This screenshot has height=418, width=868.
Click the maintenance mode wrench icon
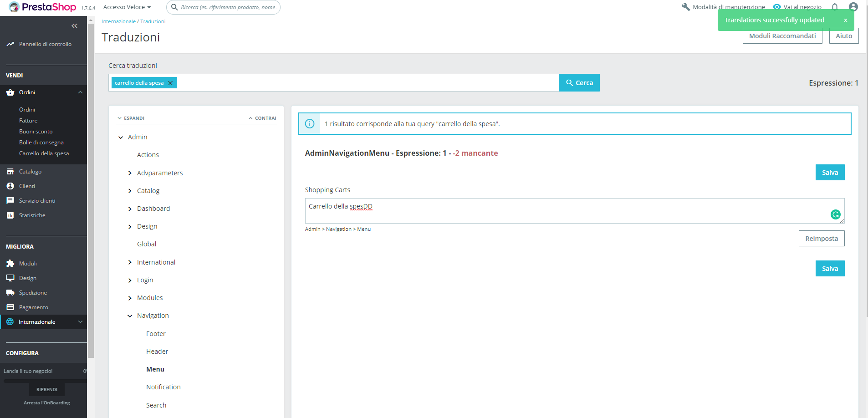[x=686, y=7]
